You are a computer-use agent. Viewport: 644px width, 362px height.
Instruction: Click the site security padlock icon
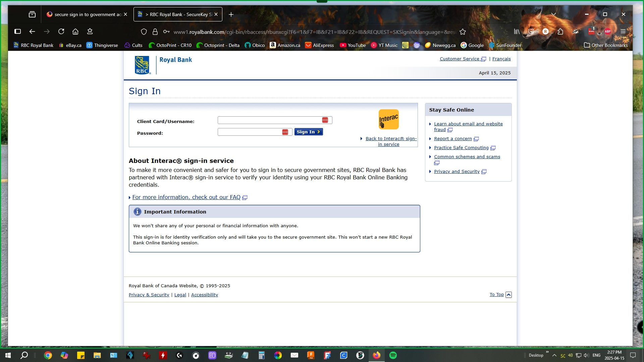(x=155, y=32)
